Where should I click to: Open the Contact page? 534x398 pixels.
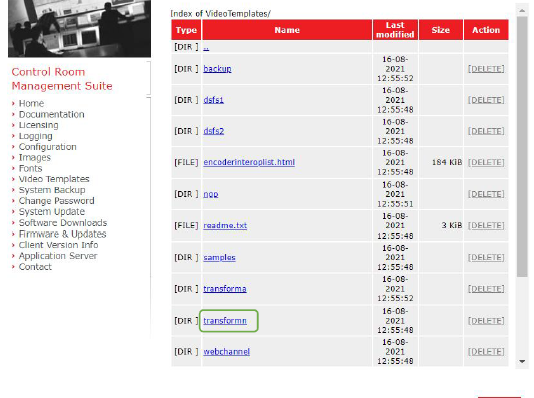pyautogui.click(x=35, y=267)
